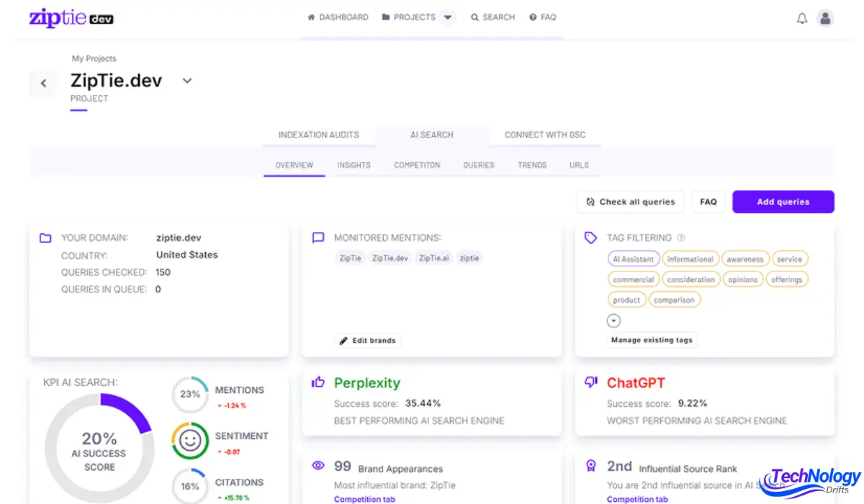Click the thumbs-down icon beside ChatGPT
864x504 pixels.
click(590, 382)
